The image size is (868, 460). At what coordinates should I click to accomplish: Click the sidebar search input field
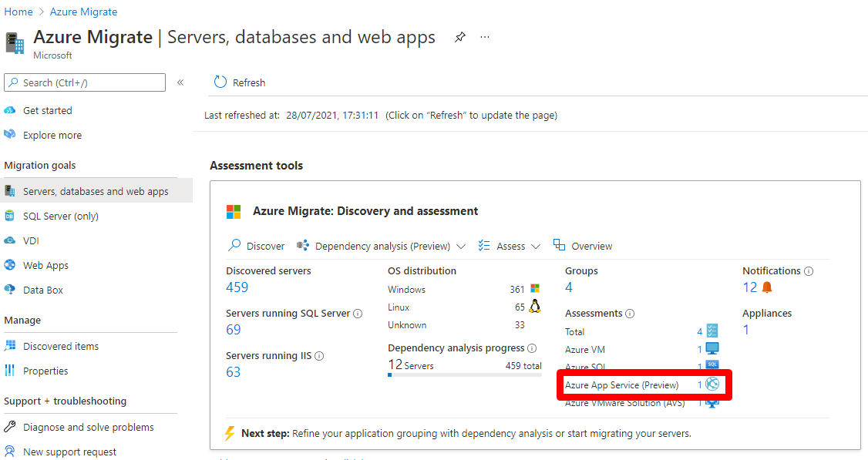85,82
